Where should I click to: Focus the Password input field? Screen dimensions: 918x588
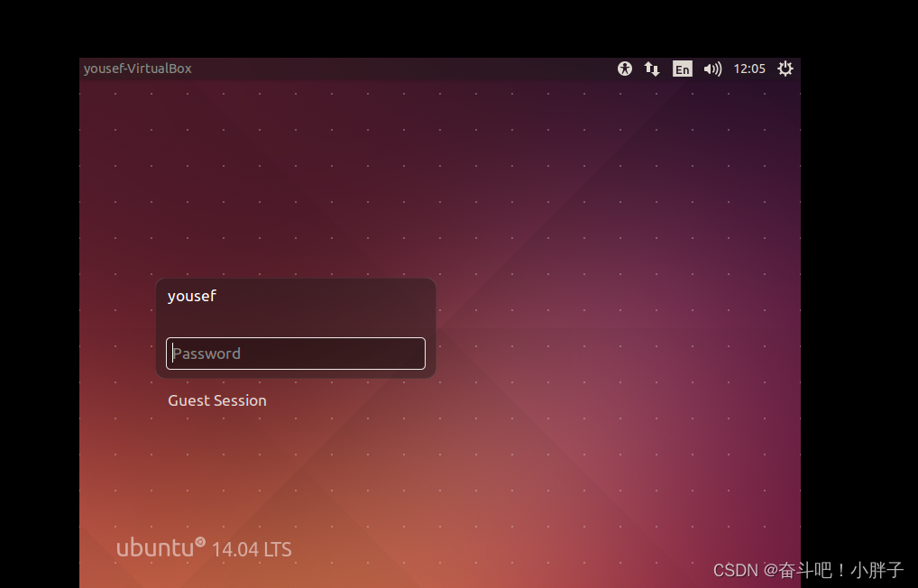click(x=296, y=354)
